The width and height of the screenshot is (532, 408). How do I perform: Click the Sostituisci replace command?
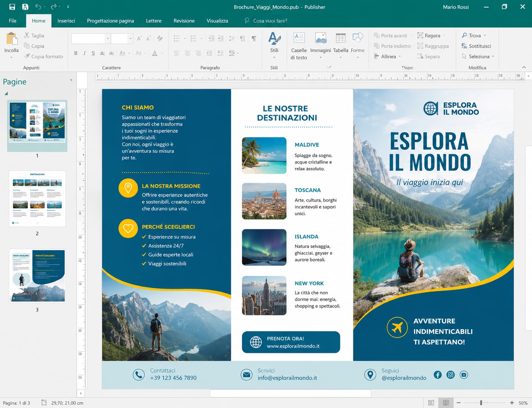(x=476, y=46)
